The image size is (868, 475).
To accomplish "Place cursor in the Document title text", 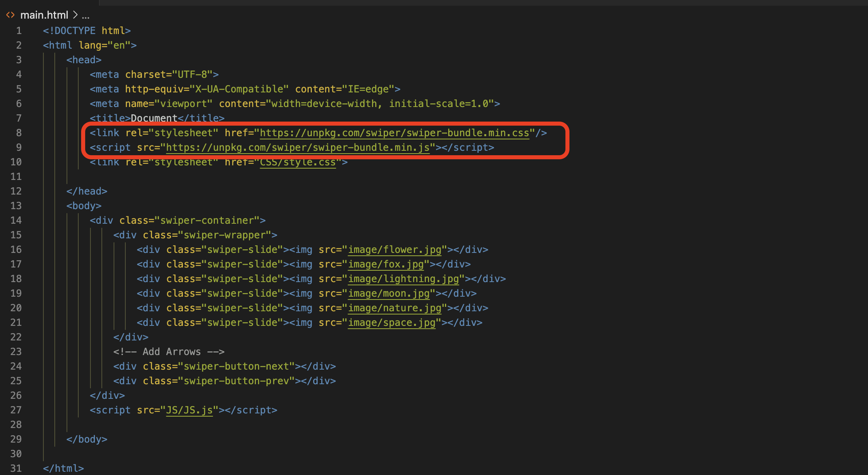I will [154, 118].
